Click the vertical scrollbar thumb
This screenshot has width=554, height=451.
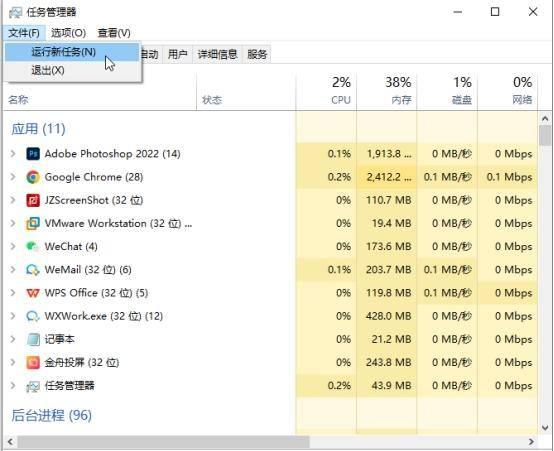pyautogui.click(x=545, y=135)
